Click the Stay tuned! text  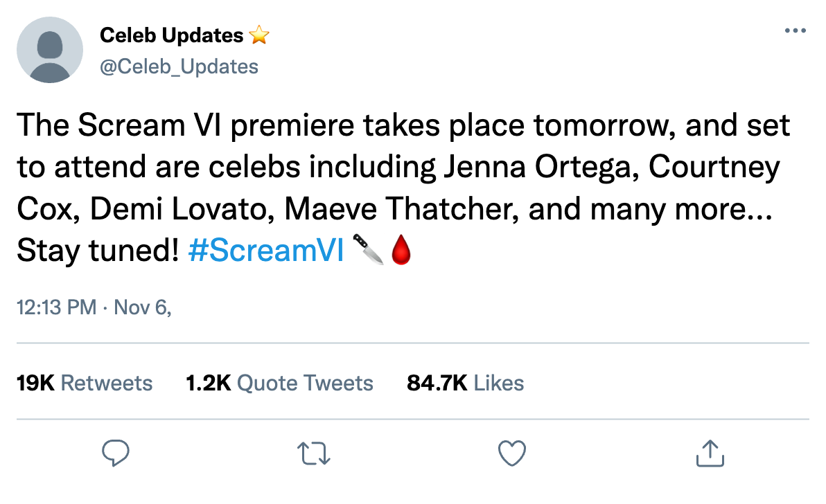[98, 251]
